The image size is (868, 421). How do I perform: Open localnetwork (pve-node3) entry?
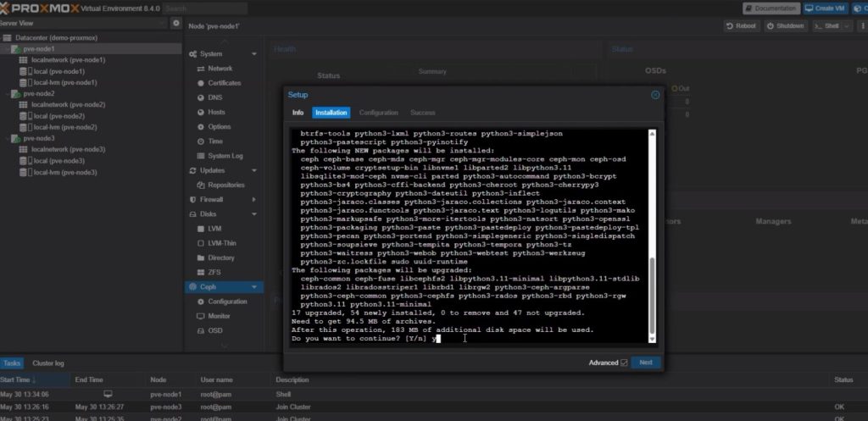click(x=68, y=149)
